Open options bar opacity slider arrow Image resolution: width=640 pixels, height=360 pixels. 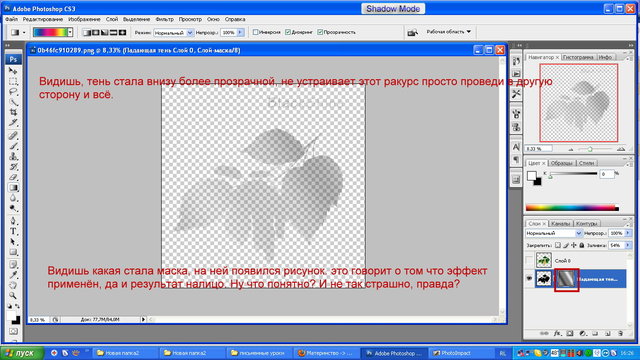tap(240, 32)
